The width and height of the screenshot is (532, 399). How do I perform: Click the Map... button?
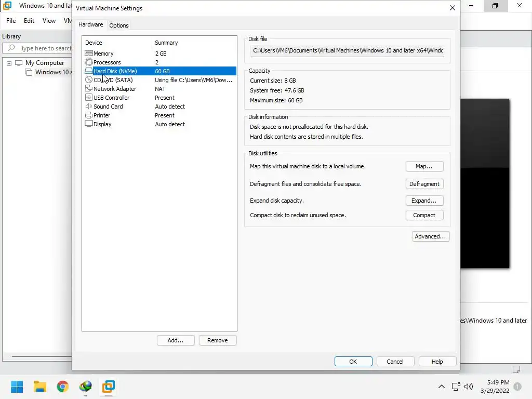pos(424,166)
